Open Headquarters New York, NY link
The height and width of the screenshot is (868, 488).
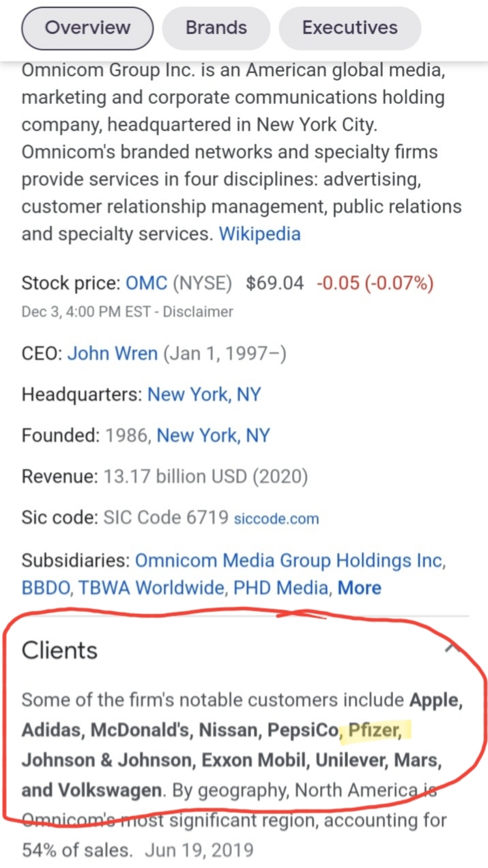(204, 395)
